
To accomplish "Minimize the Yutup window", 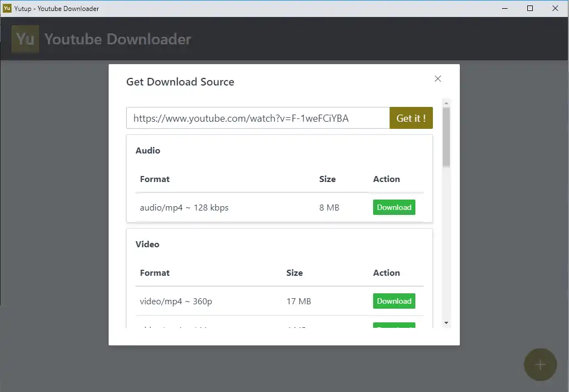I will 504,8.
